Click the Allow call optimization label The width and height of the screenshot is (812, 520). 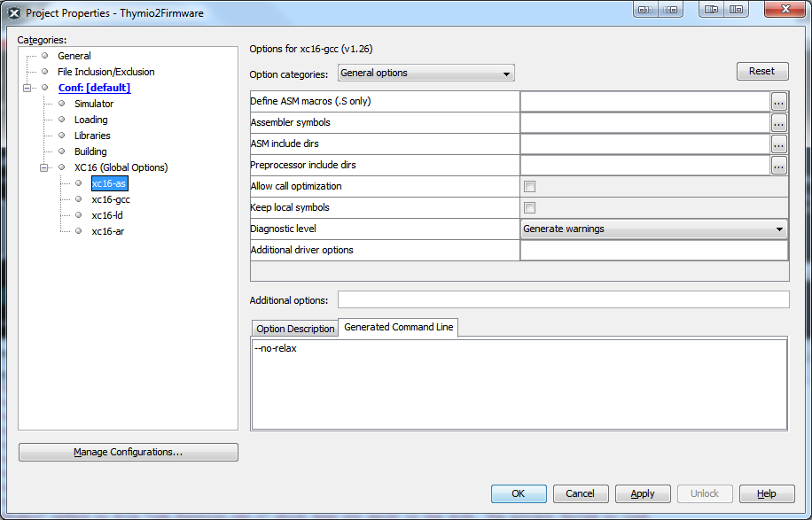pos(296,186)
